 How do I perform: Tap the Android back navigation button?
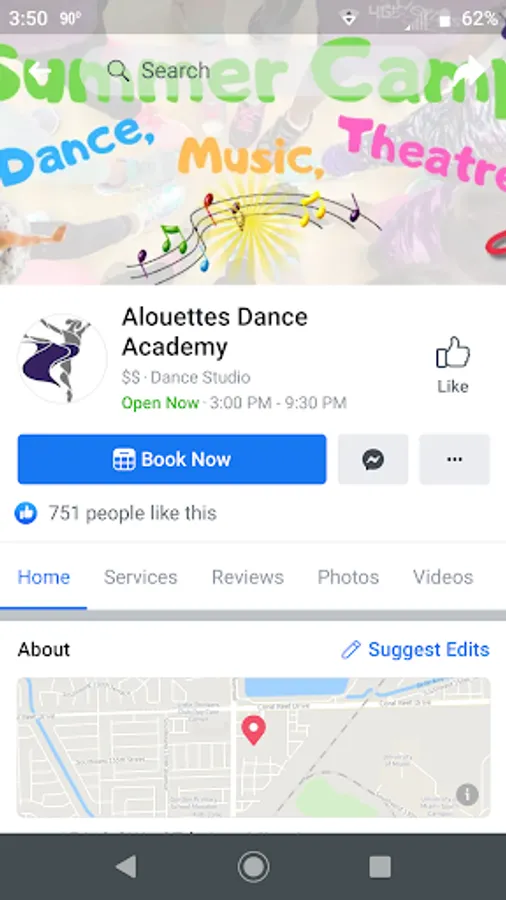pos(126,867)
